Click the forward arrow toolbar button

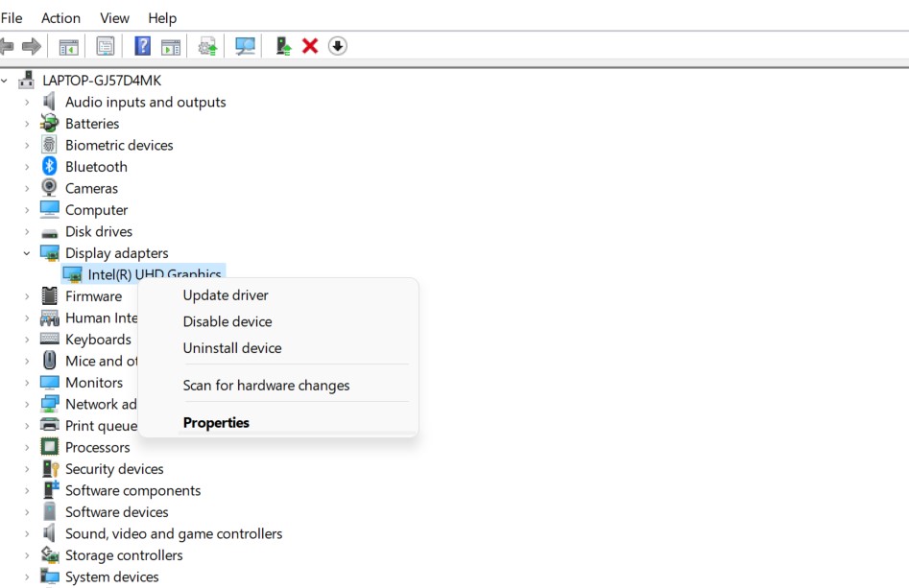coord(32,46)
